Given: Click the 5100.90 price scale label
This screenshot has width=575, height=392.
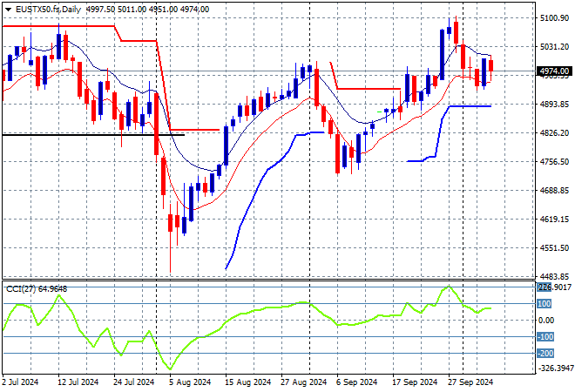Looking at the screenshot, I should coord(553,17).
